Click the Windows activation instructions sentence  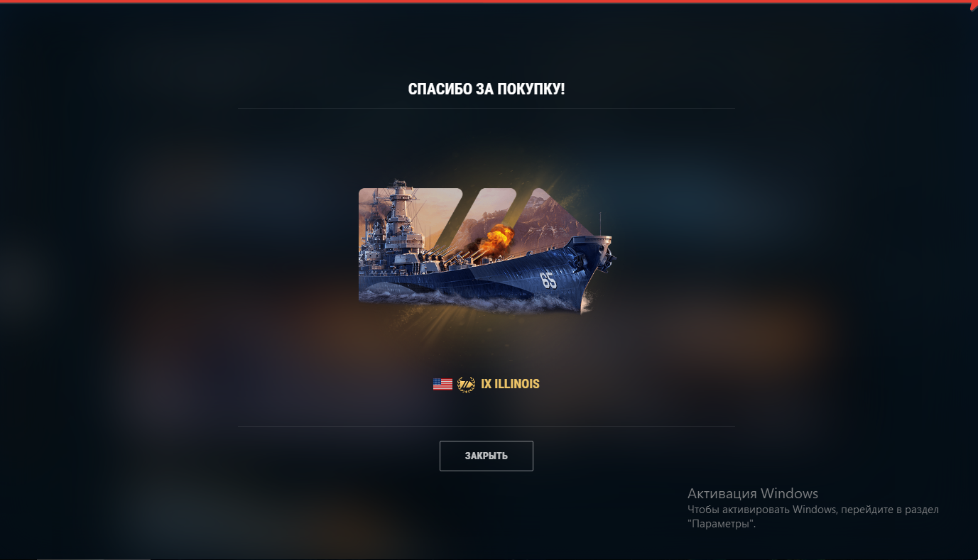tap(813, 517)
